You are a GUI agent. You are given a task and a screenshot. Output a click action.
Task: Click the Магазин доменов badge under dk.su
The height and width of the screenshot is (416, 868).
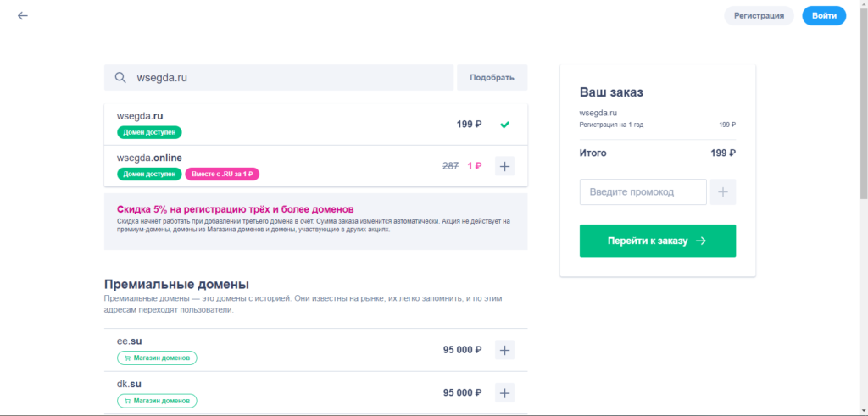pyautogui.click(x=157, y=401)
